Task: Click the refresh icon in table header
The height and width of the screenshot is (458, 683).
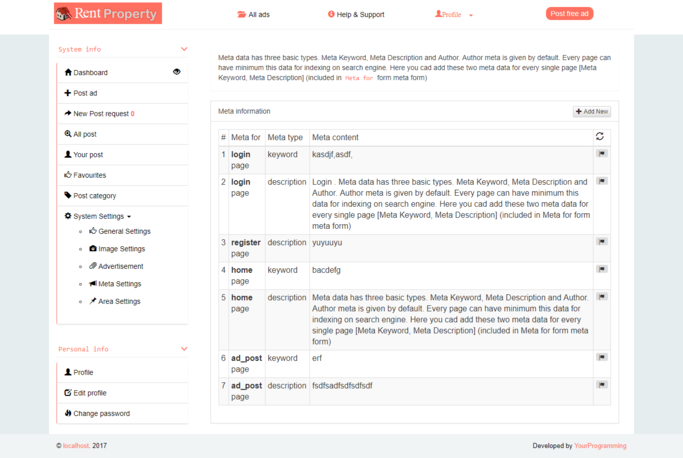Action: 600,137
